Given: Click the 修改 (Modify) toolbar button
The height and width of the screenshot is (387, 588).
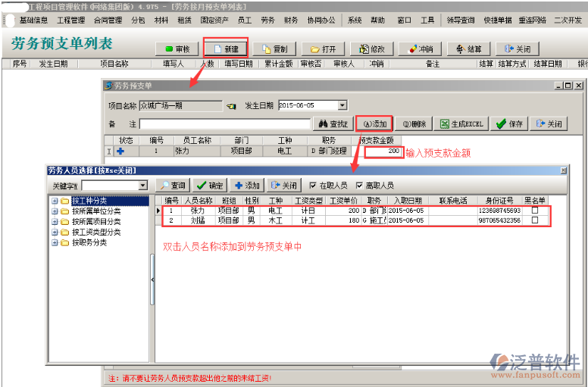Looking at the screenshot, I should click(372, 49).
